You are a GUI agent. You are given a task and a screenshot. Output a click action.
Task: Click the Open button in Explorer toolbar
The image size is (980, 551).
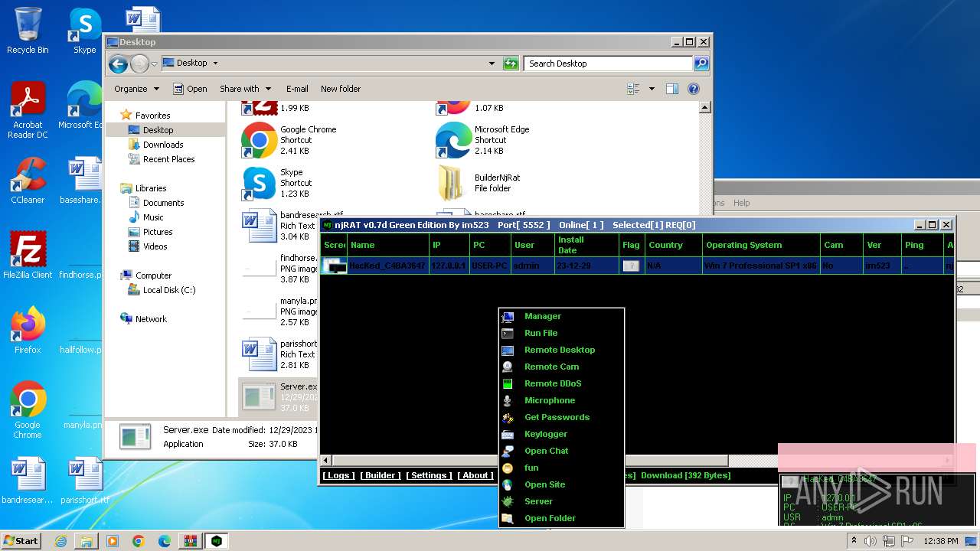pos(190,89)
